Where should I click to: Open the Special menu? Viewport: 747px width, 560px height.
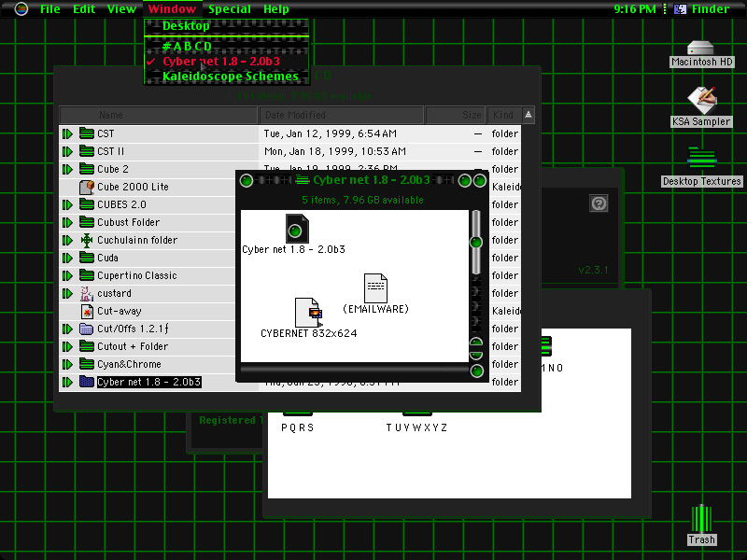229,8
